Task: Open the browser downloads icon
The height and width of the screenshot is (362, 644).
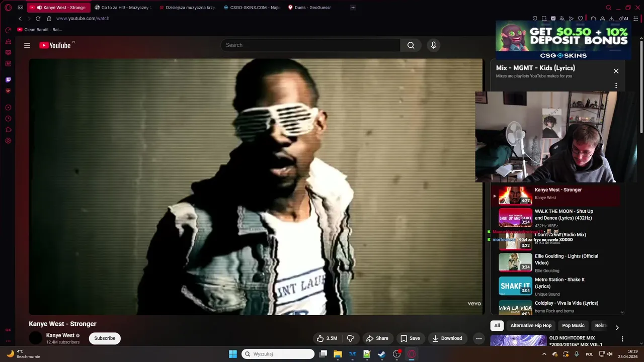Action: [x=612, y=19]
